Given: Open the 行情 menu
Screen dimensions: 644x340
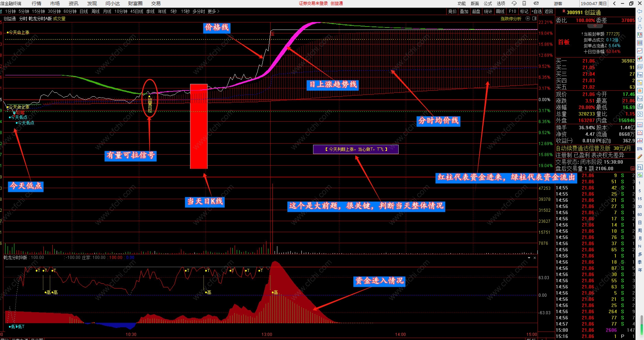Looking at the screenshot, I should coord(36,3).
